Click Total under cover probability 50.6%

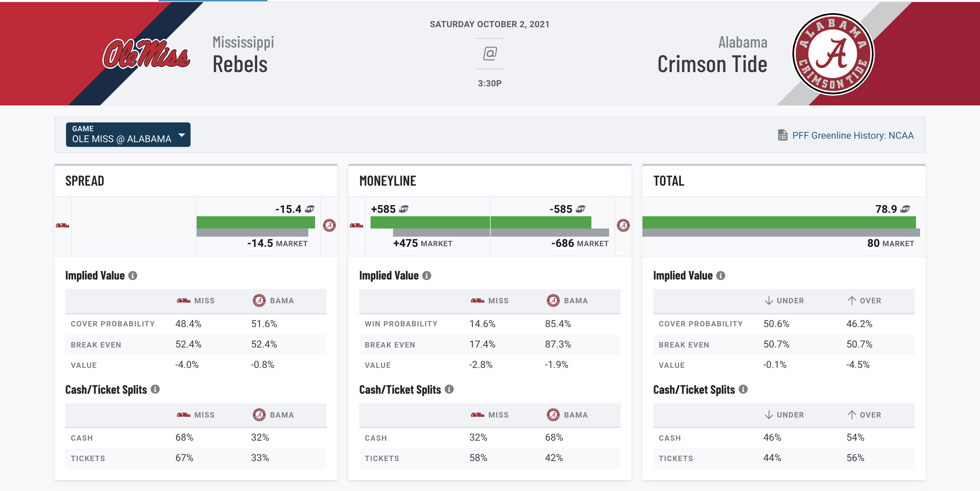point(776,324)
